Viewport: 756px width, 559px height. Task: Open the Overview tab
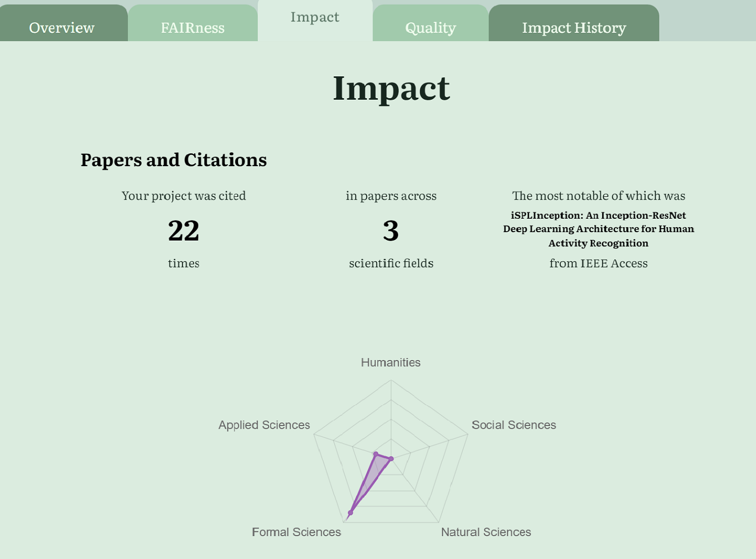click(62, 28)
